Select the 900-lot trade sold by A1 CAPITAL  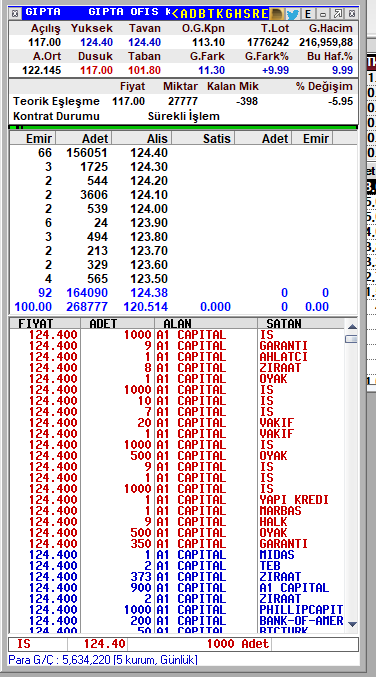pos(177,588)
